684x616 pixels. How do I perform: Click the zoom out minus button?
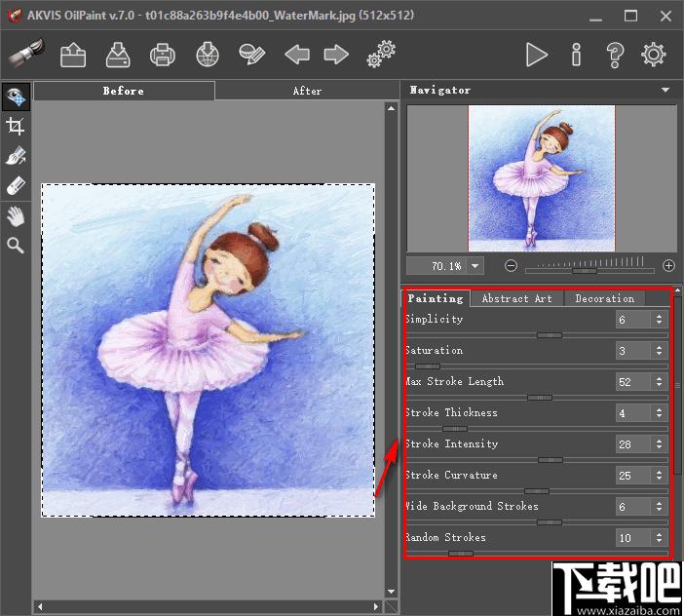(x=511, y=266)
